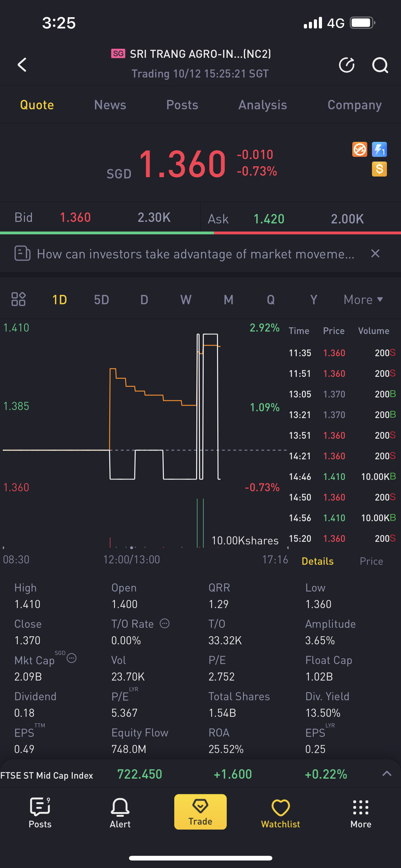Open the Alert bell in bottom bar
The height and width of the screenshot is (868, 401).
point(120,812)
